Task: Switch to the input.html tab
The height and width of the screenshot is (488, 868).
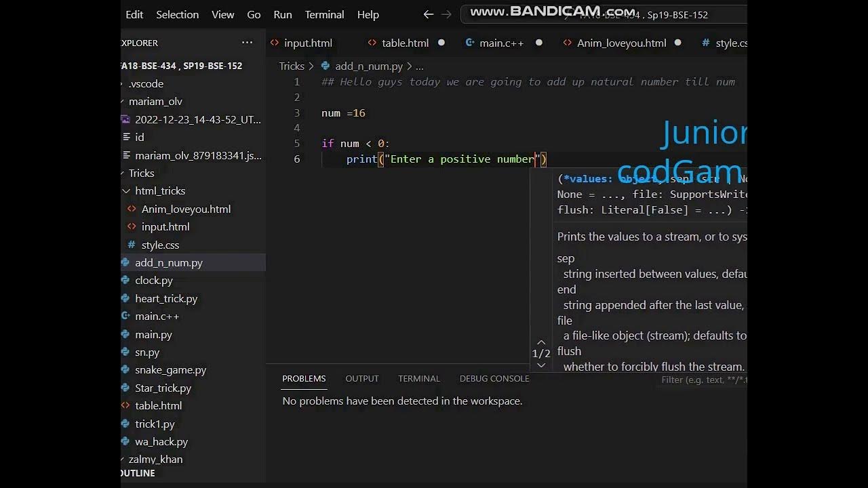Action: click(308, 43)
